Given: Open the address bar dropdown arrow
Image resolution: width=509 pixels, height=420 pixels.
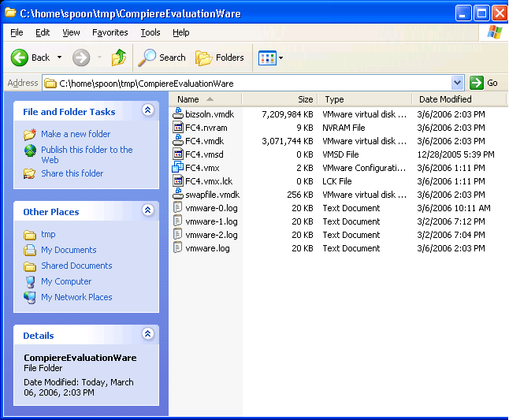Looking at the screenshot, I should (458, 83).
